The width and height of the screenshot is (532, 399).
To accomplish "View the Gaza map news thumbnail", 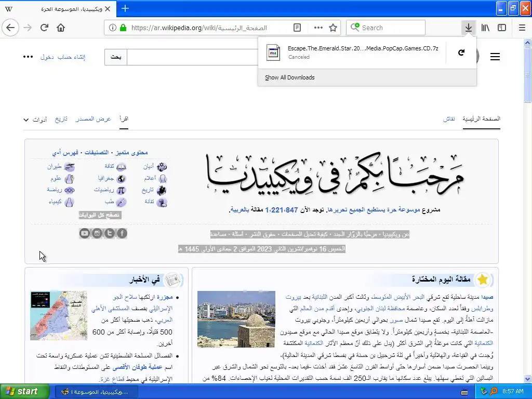I will coord(59,315).
